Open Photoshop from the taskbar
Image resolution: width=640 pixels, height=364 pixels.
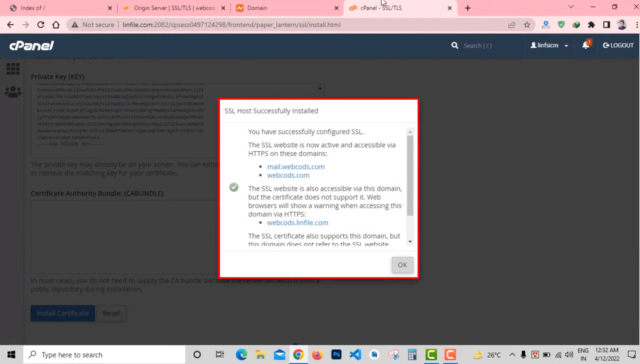pos(336,355)
